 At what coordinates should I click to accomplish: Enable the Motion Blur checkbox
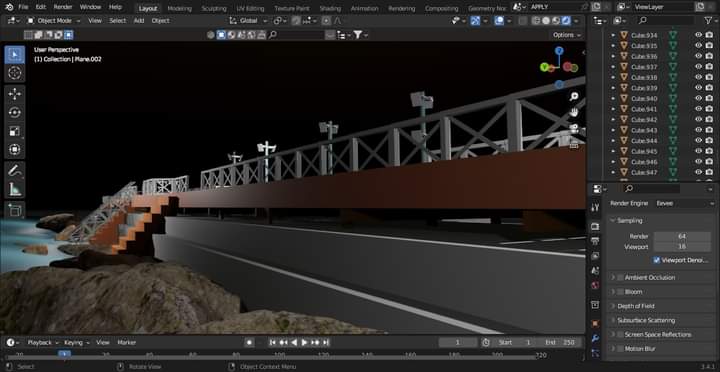[x=620, y=349]
